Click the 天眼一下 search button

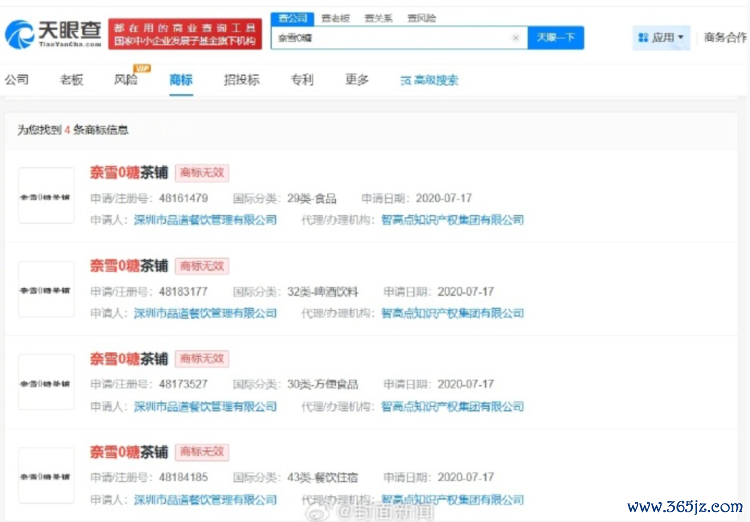tap(555, 37)
